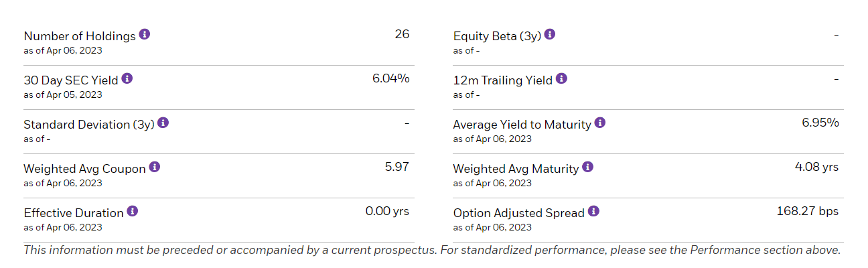Click the 168.27 bps spread value
Viewport: 868px width, 268px height.
(x=807, y=211)
